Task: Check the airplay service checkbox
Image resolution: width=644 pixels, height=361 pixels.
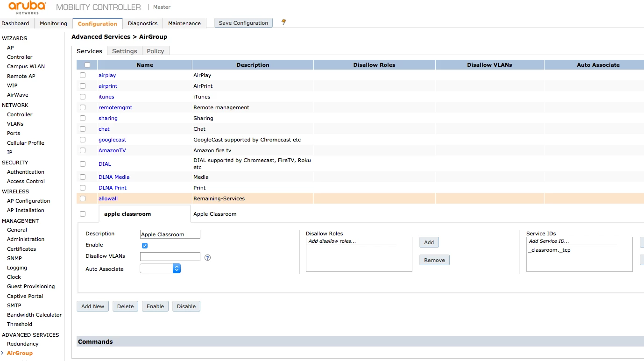Action: pos(83,75)
